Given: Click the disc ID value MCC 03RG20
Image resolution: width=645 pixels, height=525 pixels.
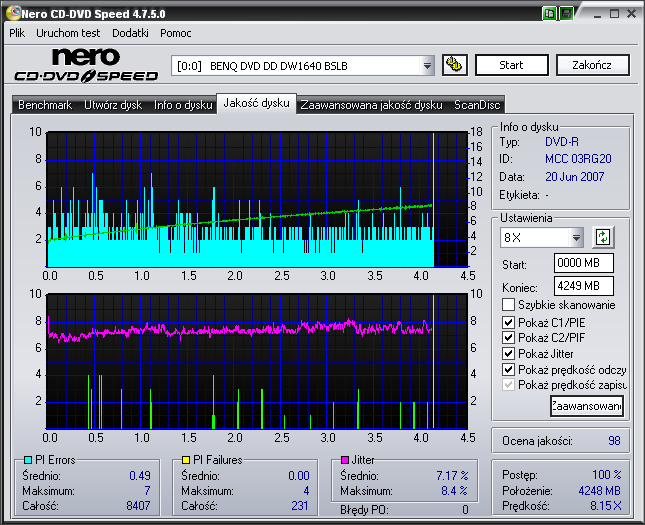Looking at the screenshot, I should (x=578, y=159).
